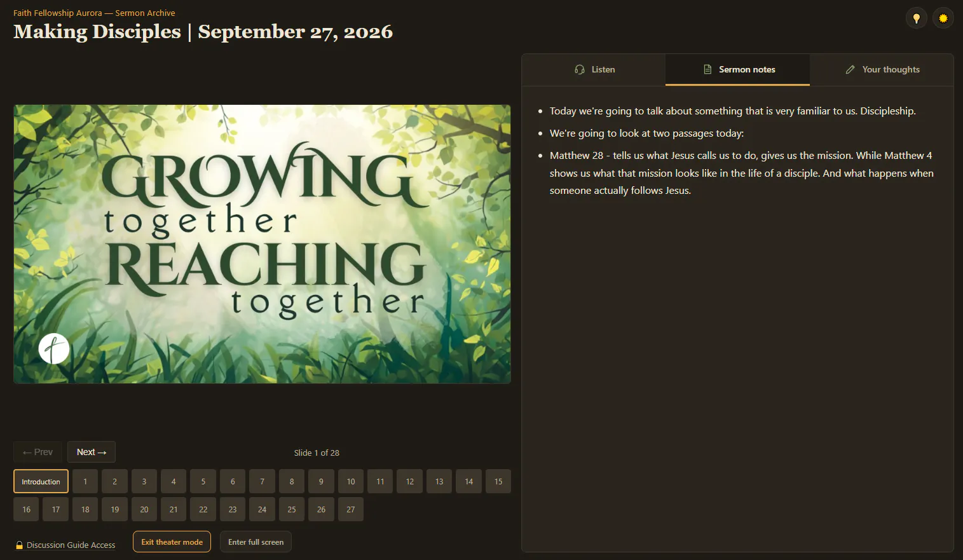Jump to slide 10

coord(351,481)
